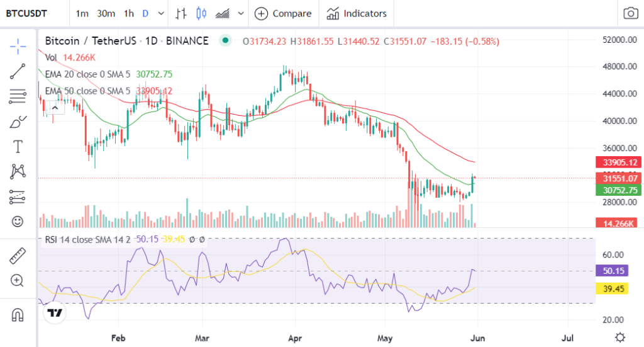The image size is (644, 347).
Task: Click the BINANCE exchange label
Action: tap(187, 41)
